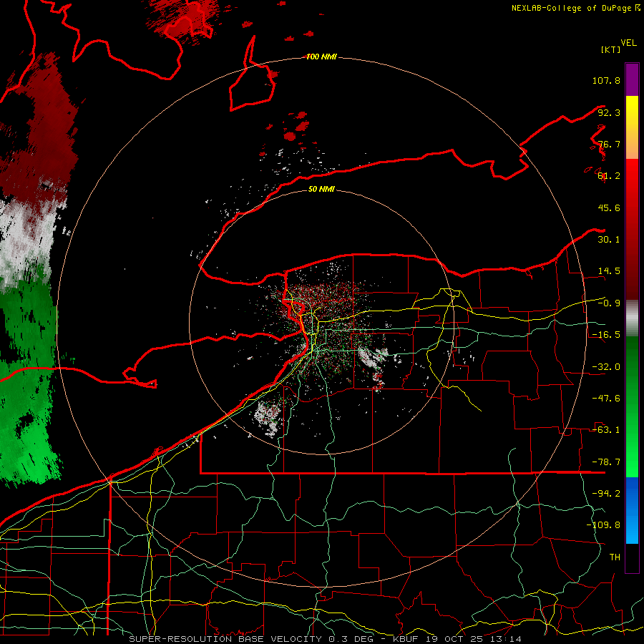This screenshot has width=644, height=644.
Task: Select the 30.1 velocity scale value
Action: point(609,240)
